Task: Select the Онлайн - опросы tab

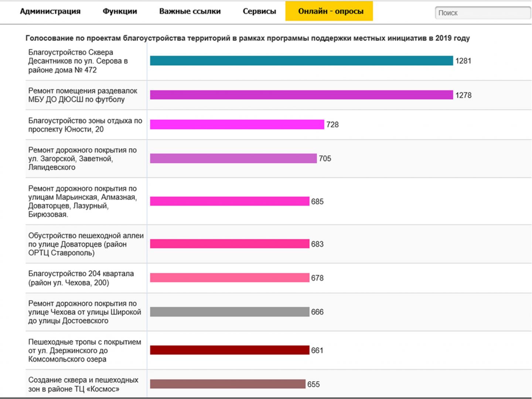Action: 329,11
